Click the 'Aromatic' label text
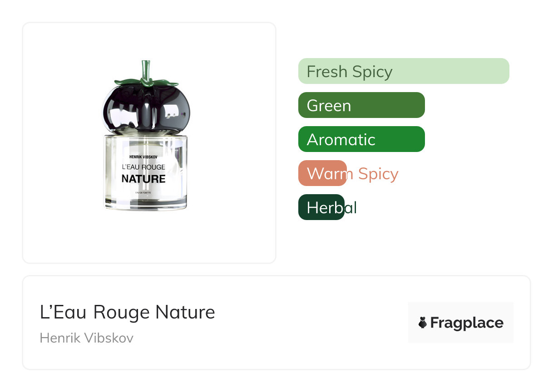 [341, 139]
